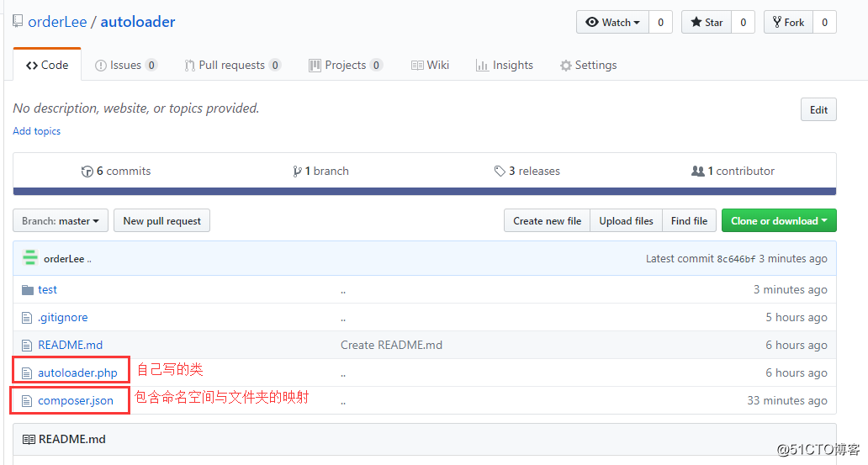Open the .gitignore file
The image size is (868, 465).
[62, 317]
